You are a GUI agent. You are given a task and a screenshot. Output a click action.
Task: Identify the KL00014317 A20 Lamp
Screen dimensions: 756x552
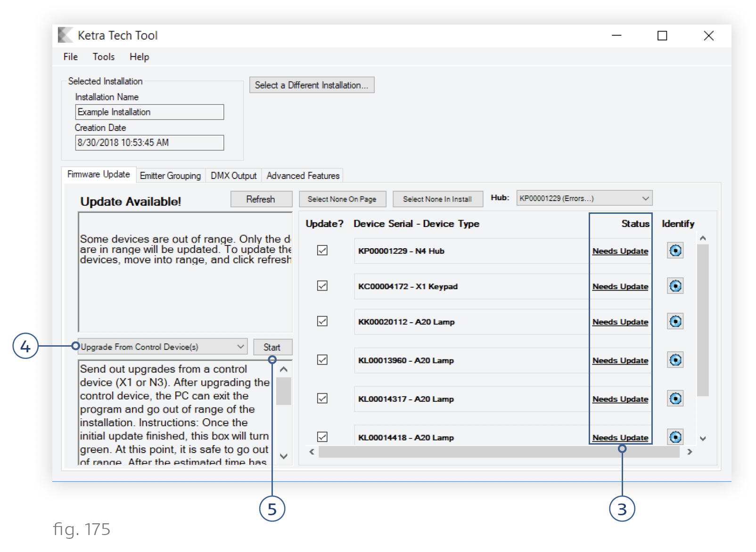point(675,399)
